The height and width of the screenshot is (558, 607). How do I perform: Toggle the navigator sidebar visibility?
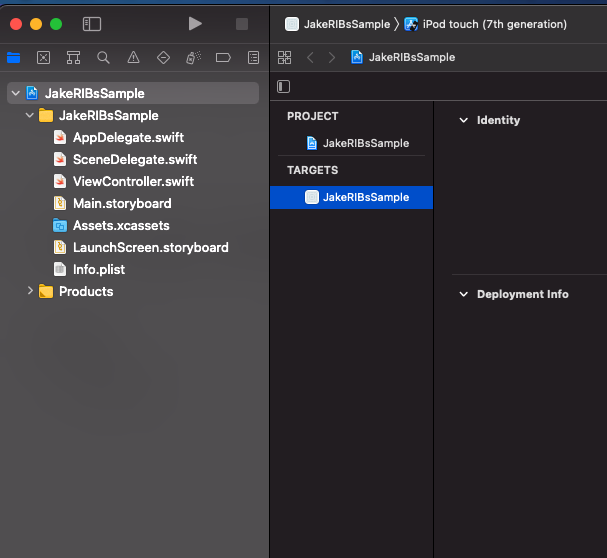click(x=92, y=24)
